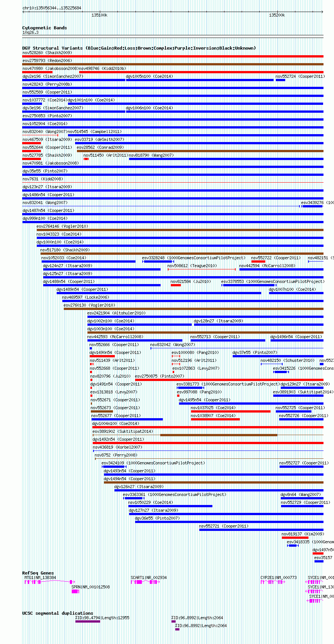Click esv3891902 (Suktitipat2014) label
Screen dimensions: 334x644
pyautogui.click(x=123, y=431)
